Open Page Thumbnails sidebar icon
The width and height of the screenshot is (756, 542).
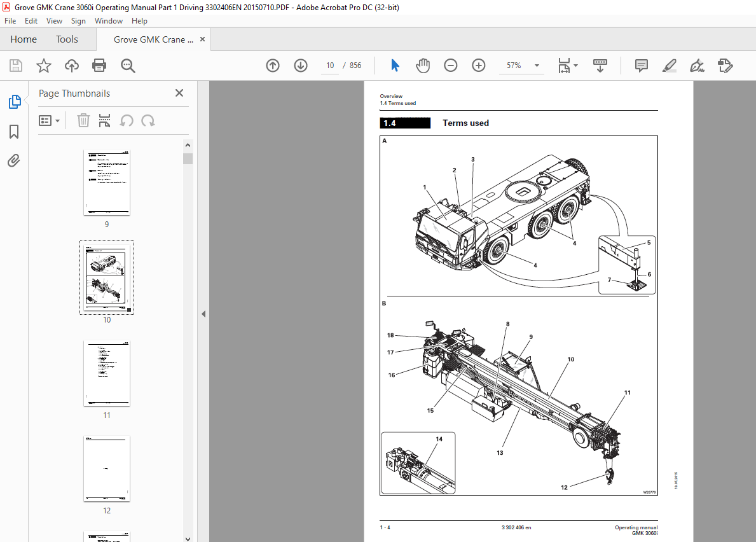click(15, 102)
